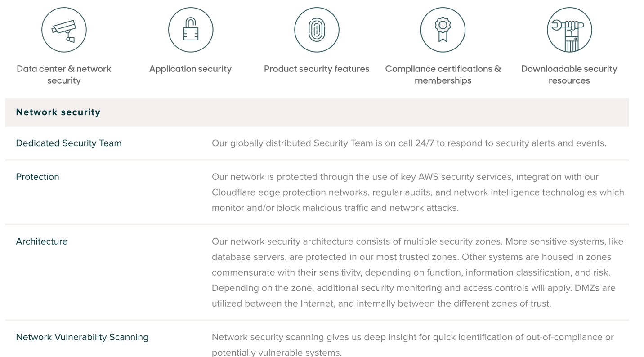Select the Compliance certifications ribbon badge icon
Image resolution: width=644 pixels, height=357 pixels.
click(x=443, y=29)
